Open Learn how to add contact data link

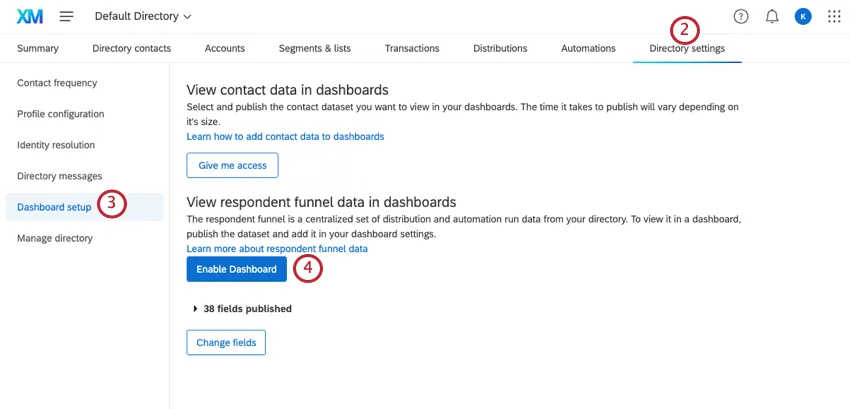pos(285,136)
